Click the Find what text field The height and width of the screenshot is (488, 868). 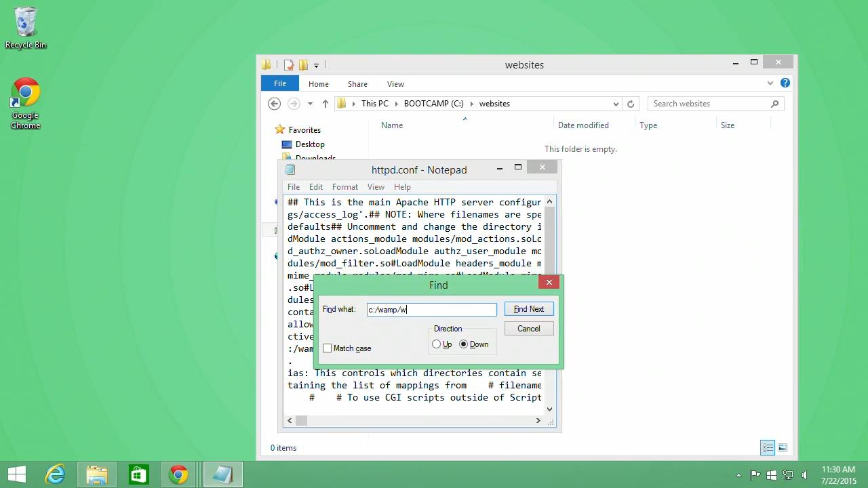pos(431,310)
